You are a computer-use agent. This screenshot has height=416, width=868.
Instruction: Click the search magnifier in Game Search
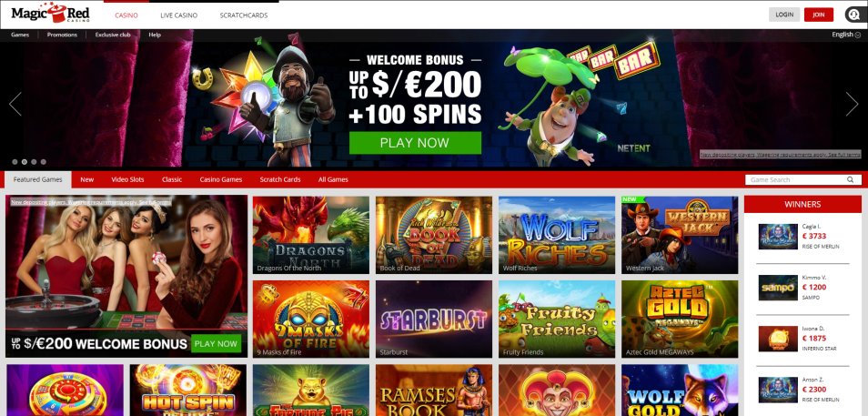pos(850,179)
